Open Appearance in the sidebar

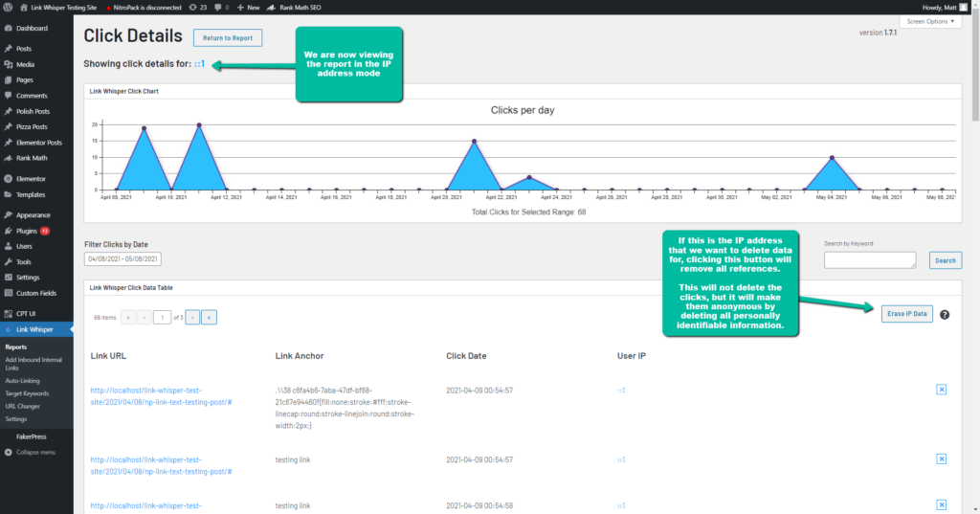[x=33, y=215]
